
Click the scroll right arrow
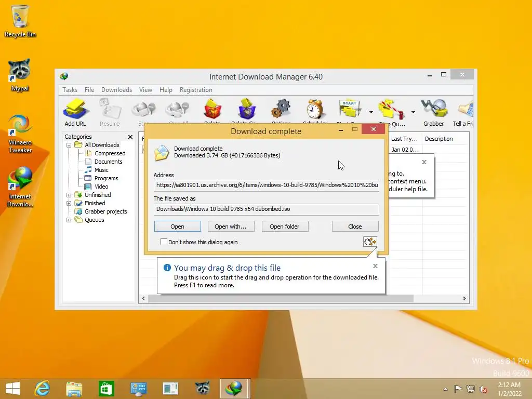coord(464,299)
